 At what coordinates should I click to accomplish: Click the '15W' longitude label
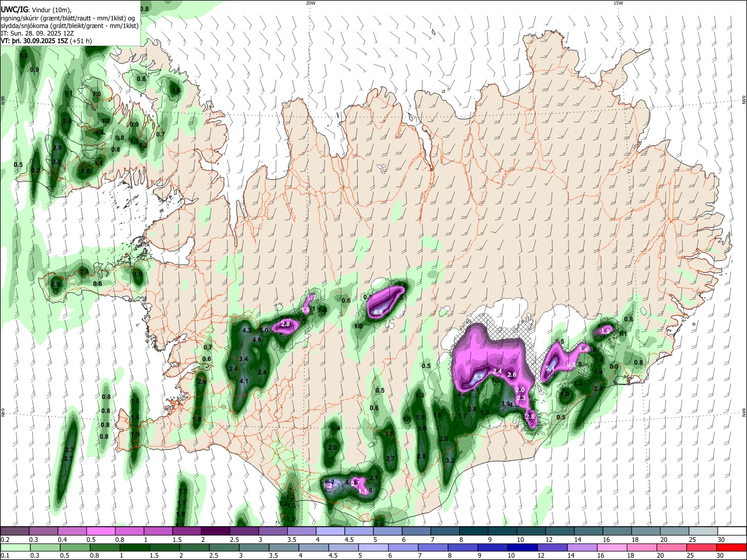click(x=618, y=3)
